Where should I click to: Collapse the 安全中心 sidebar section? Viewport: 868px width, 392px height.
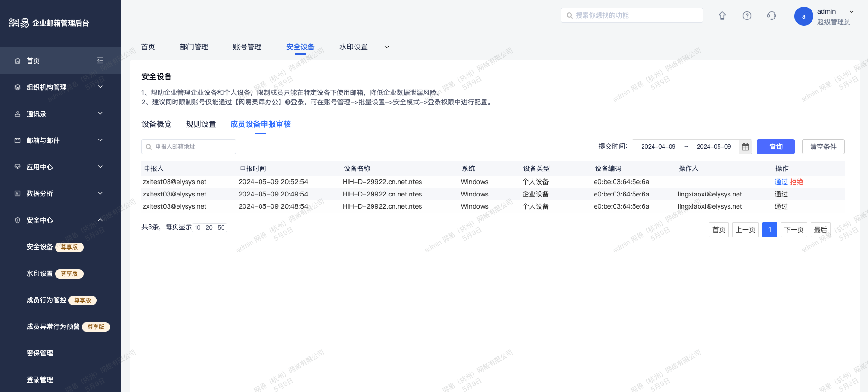click(x=100, y=220)
